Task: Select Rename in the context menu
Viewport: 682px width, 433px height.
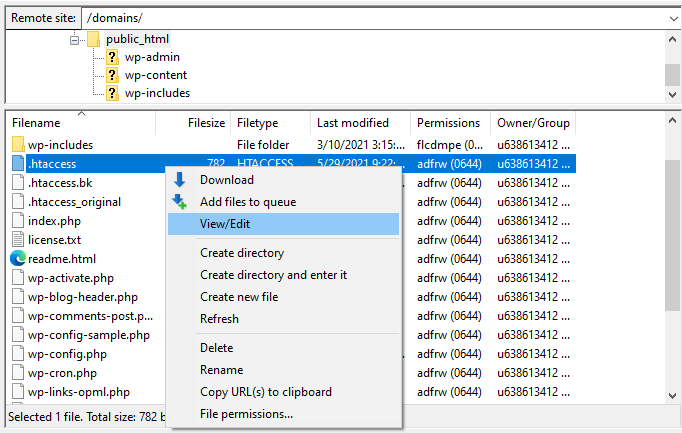Action: [221, 370]
